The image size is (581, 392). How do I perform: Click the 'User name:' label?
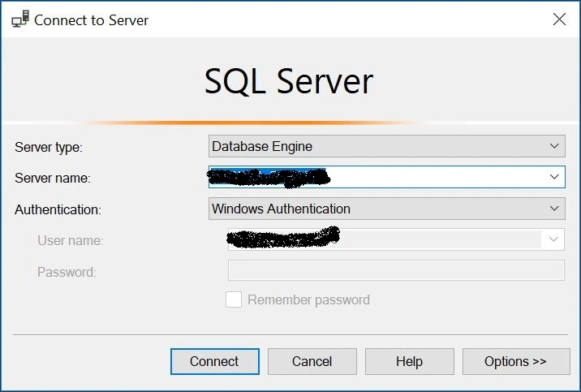point(71,241)
